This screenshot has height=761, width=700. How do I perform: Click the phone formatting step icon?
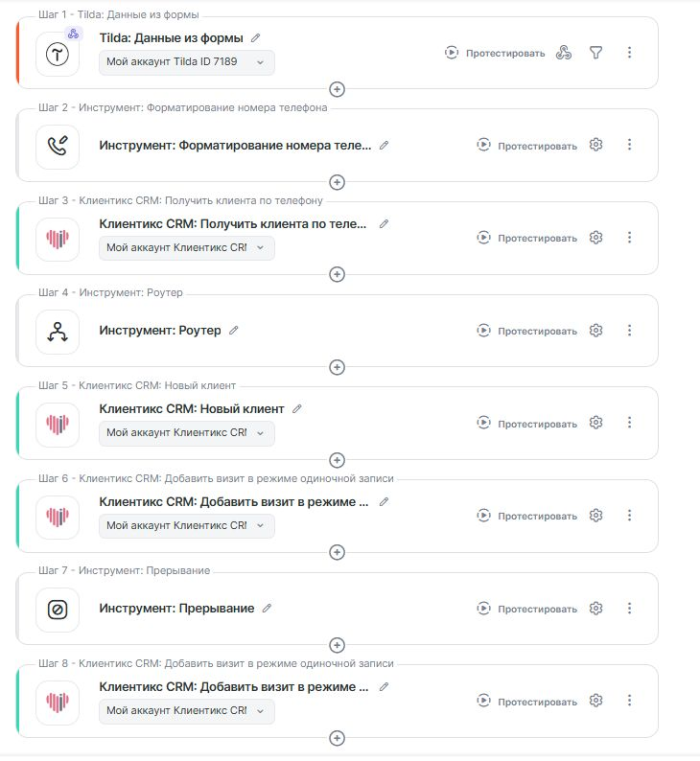(58, 147)
